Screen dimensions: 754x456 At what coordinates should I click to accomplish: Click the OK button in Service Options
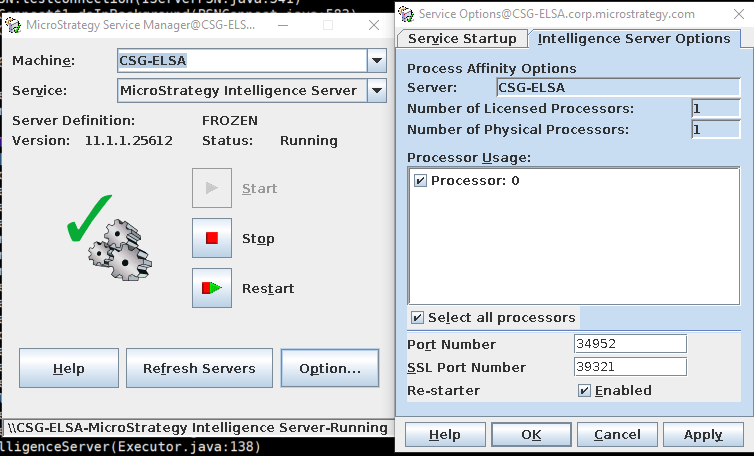(531, 435)
